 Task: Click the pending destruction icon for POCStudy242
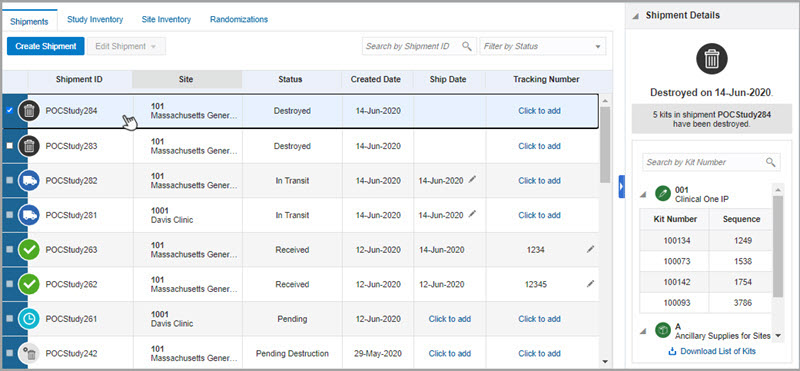[29, 354]
